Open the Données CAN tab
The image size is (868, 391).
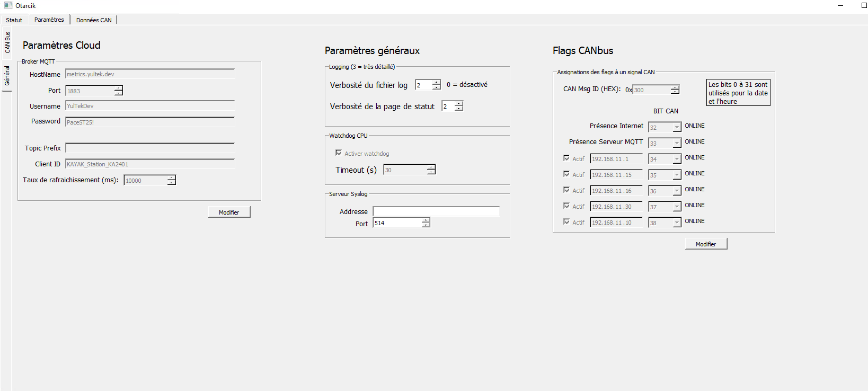(x=94, y=20)
